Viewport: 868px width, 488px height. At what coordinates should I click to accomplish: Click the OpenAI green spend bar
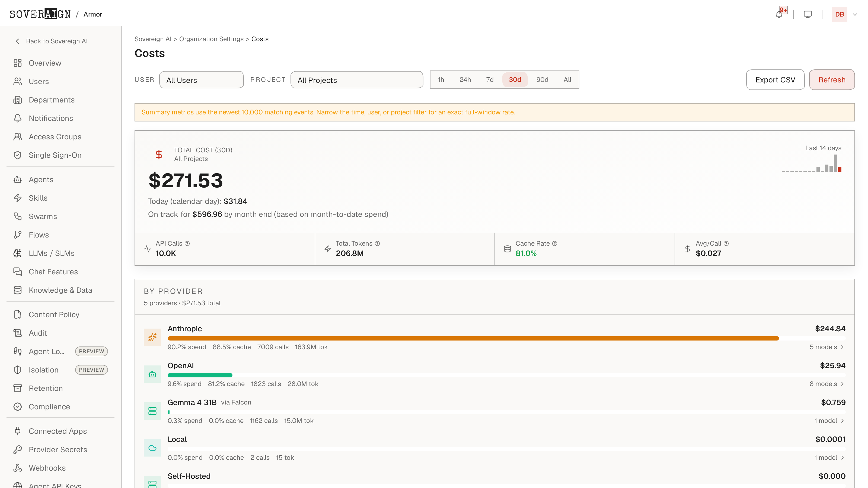coord(200,375)
